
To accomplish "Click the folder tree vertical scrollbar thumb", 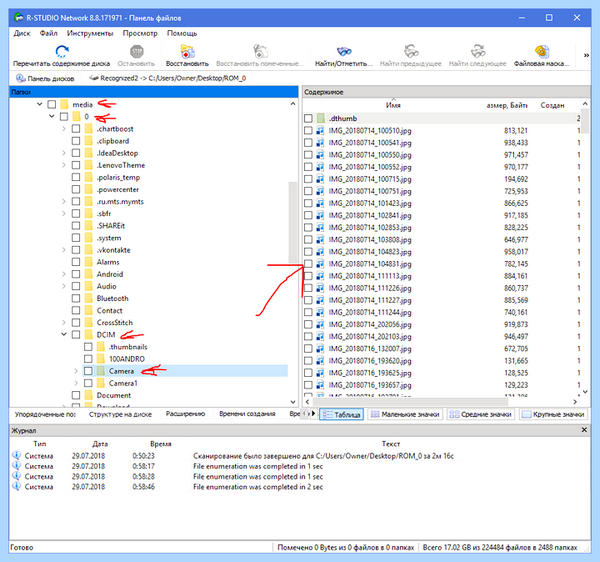I will [293, 223].
